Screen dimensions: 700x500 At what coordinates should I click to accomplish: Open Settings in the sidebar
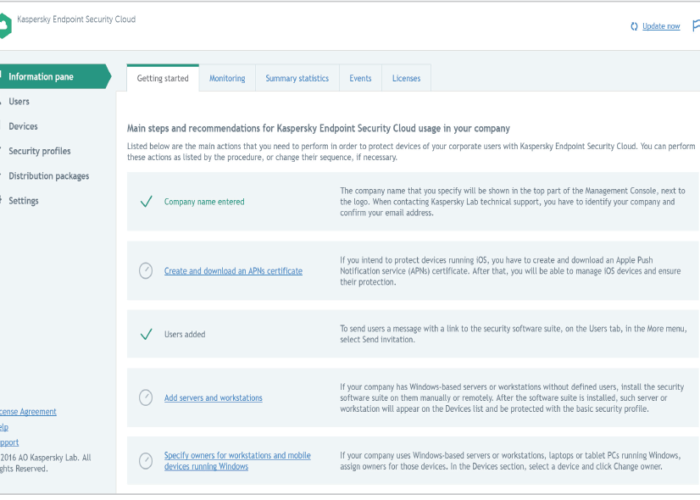click(23, 200)
